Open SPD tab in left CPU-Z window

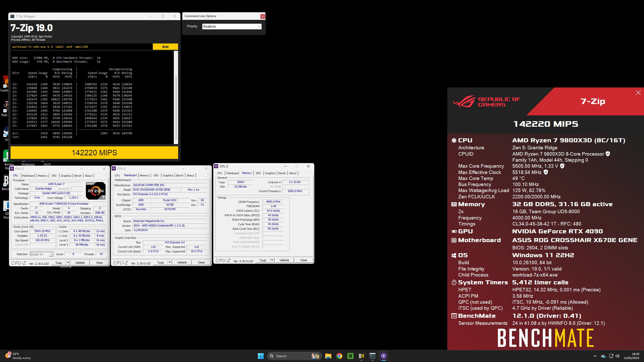[x=54, y=176]
